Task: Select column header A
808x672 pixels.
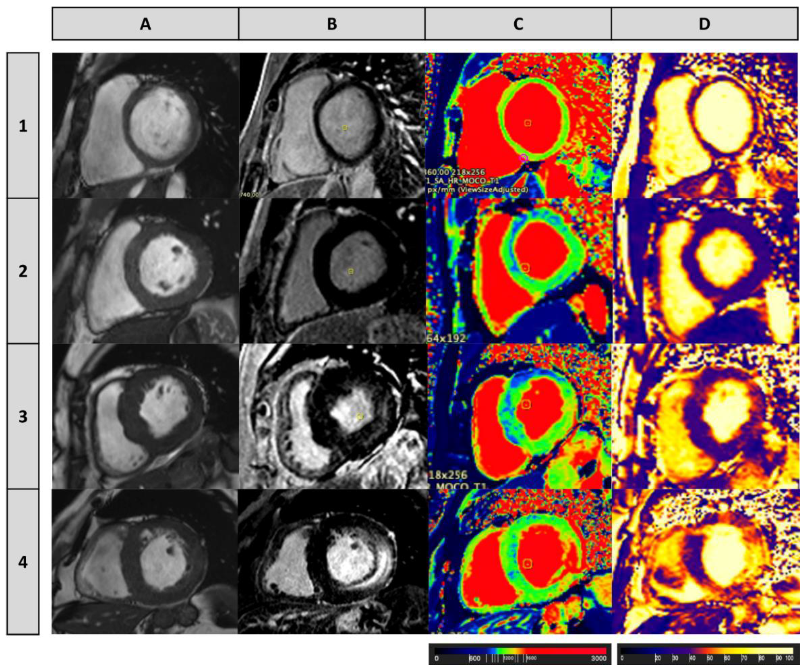Action: tap(146, 24)
